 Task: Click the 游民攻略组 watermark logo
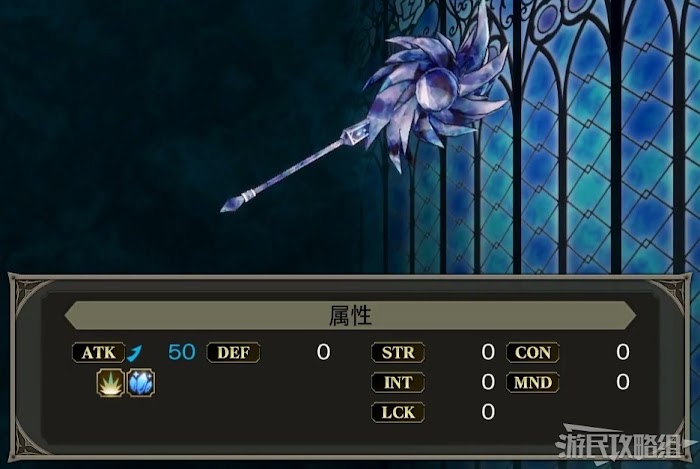coord(625,444)
